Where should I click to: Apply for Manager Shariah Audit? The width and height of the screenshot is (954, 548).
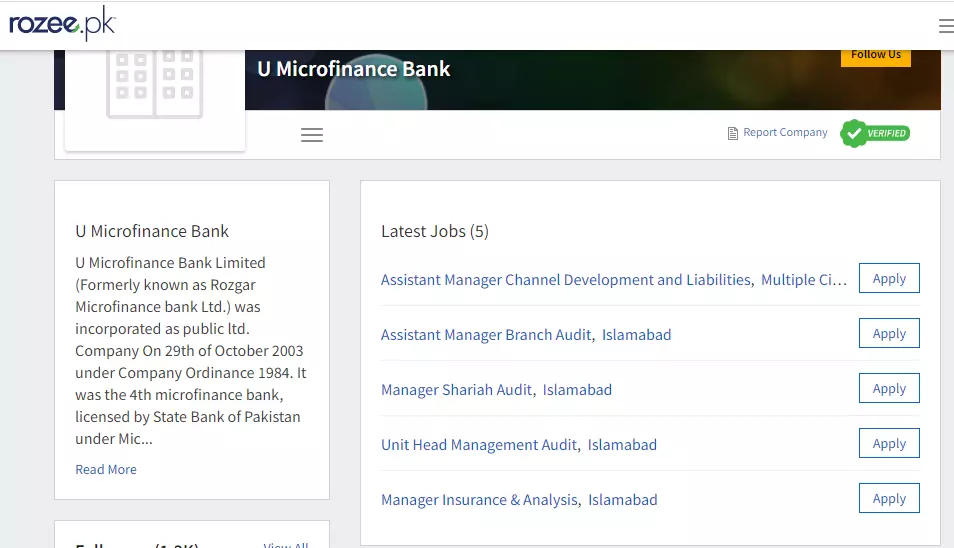point(889,388)
